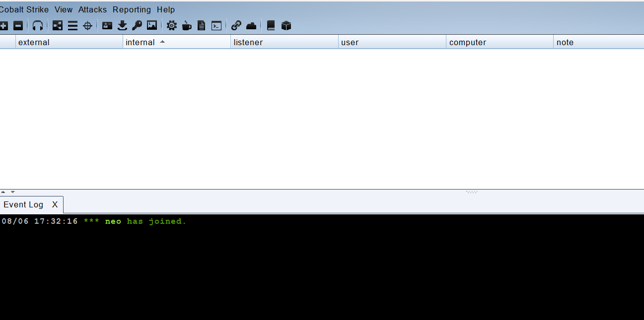Viewport: 644px width, 320px height.
Task: Sort by the listener column header
Action: tap(285, 42)
